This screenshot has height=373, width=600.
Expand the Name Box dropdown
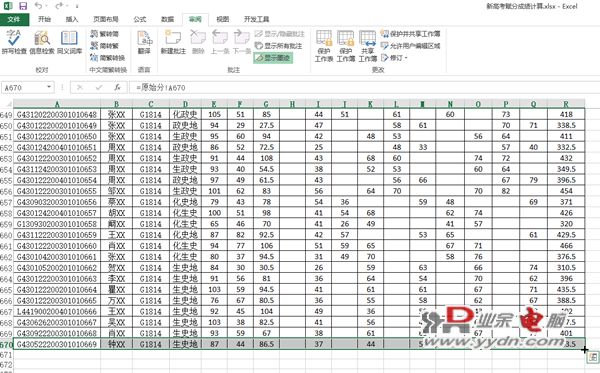pyautogui.click(x=49, y=87)
